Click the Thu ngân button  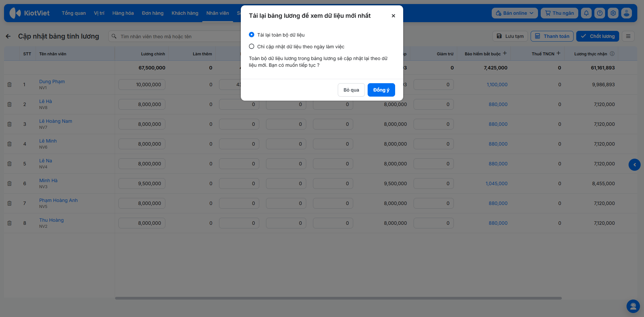(x=559, y=13)
